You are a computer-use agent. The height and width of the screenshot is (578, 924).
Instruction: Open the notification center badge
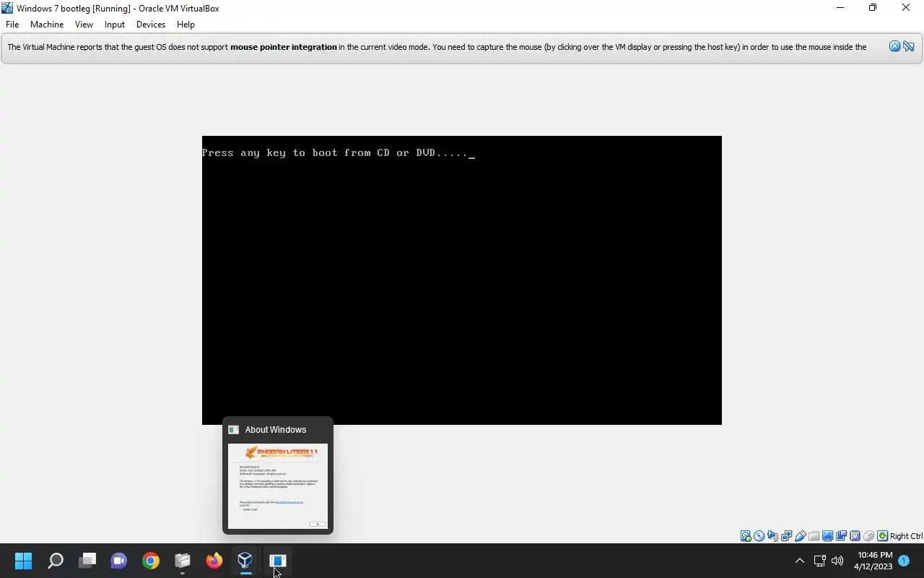[x=904, y=561]
